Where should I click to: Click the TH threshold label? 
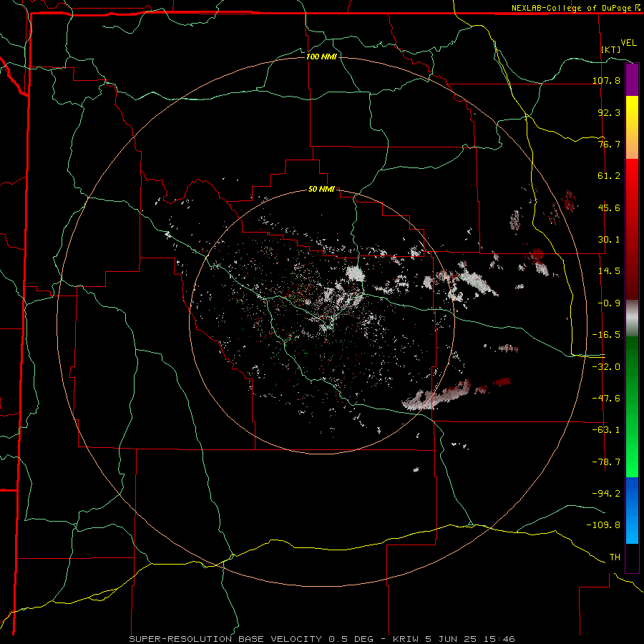pos(615,557)
